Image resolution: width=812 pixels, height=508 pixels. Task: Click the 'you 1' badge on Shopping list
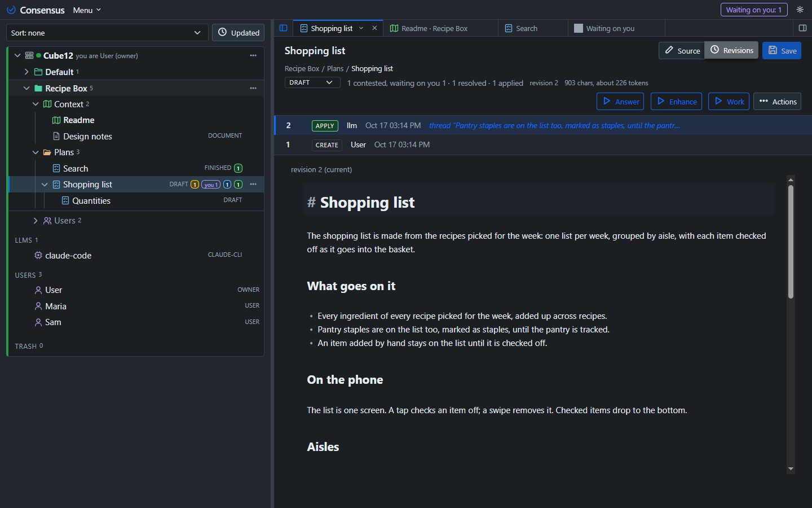210,185
